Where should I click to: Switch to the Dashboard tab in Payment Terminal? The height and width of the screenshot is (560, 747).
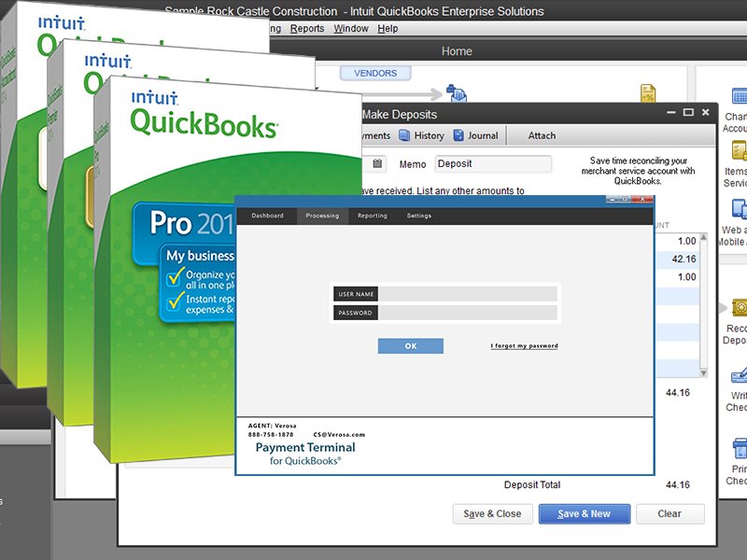[267, 217]
